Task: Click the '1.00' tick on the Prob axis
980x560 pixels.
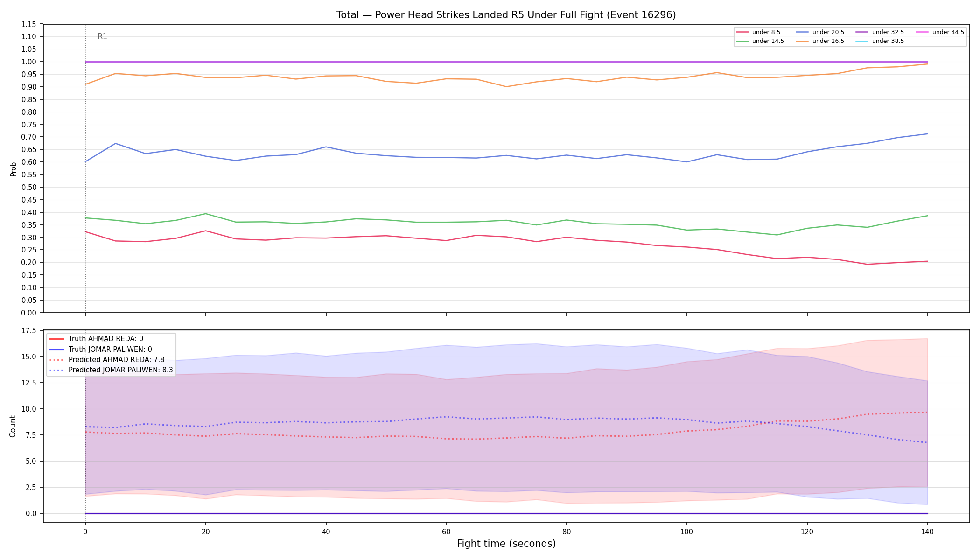Action: click(29, 62)
